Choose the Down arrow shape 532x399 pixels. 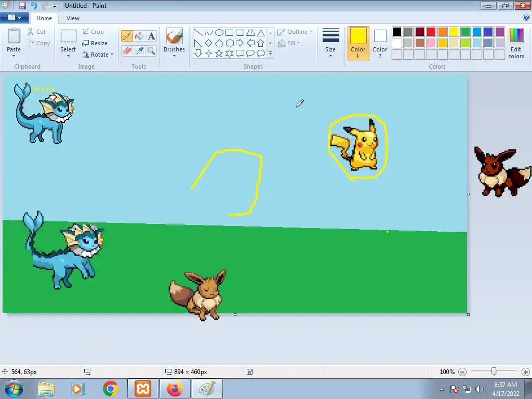pos(198,54)
